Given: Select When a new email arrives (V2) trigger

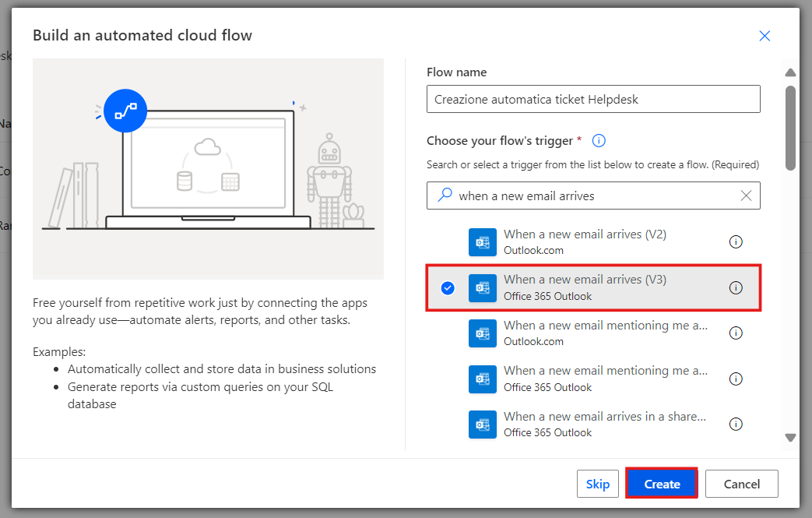Looking at the screenshot, I should tap(593, 242).
